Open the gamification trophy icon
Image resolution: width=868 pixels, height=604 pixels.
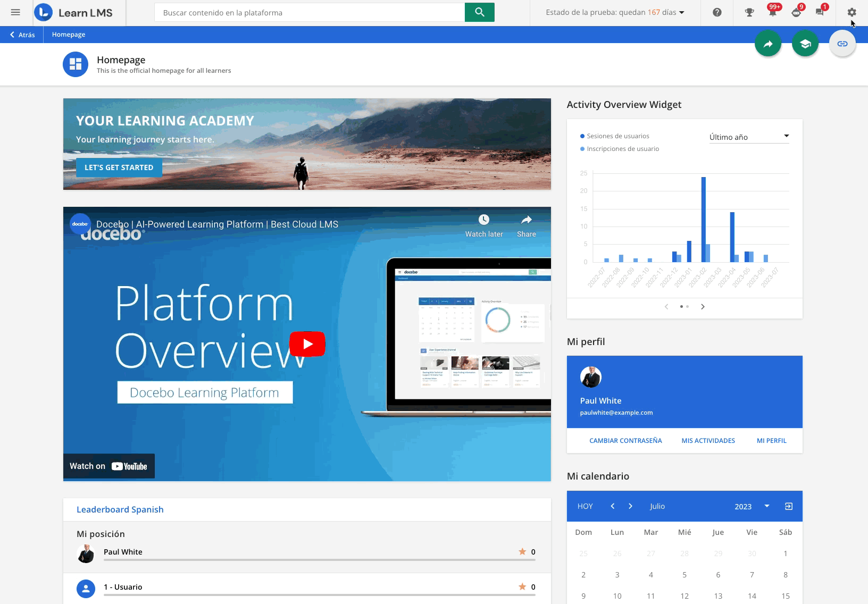[749, 12]
